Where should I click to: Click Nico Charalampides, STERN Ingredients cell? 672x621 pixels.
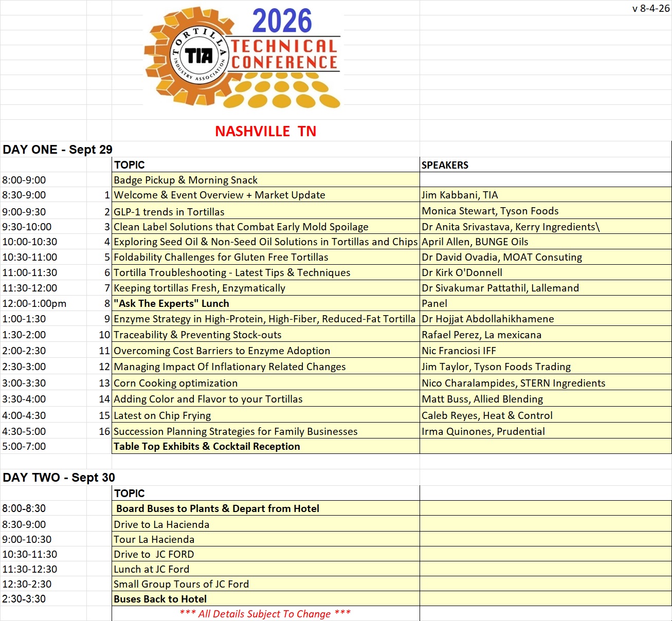(546, 383)
